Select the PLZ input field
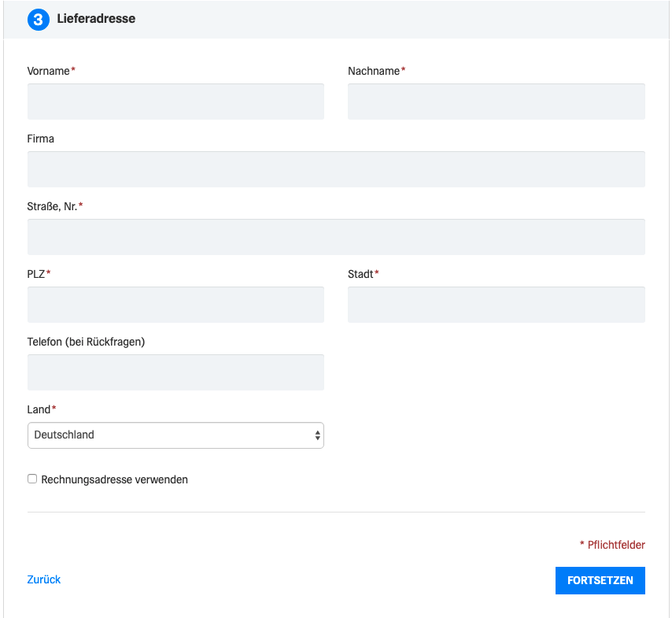 point(175,305)
